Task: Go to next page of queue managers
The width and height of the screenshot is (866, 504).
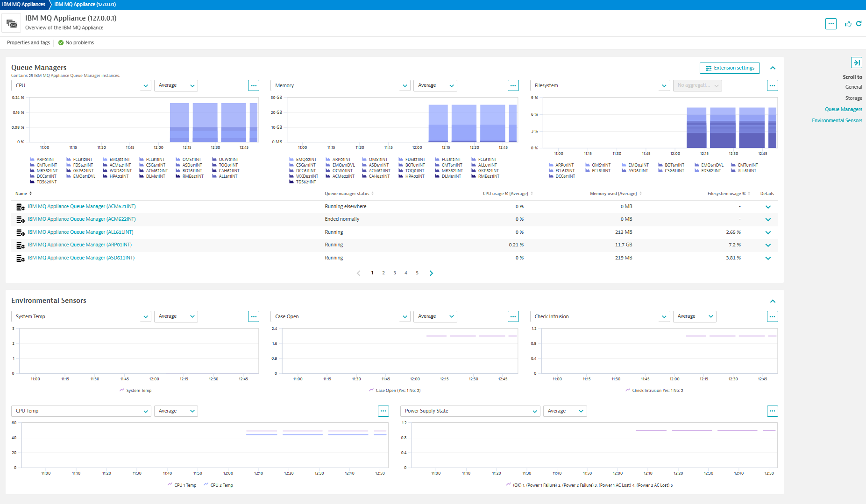Action: [431, 273]
